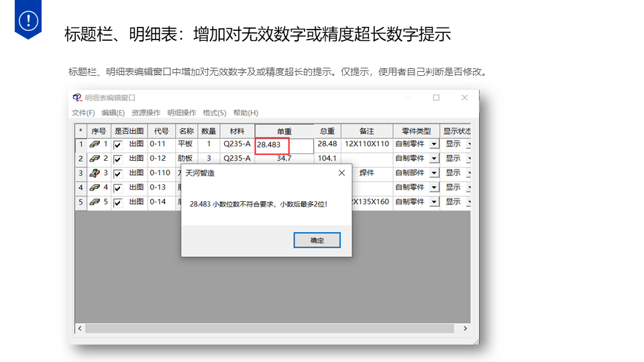
Task: Select row header number 1
Action: (x=81, y=144)
